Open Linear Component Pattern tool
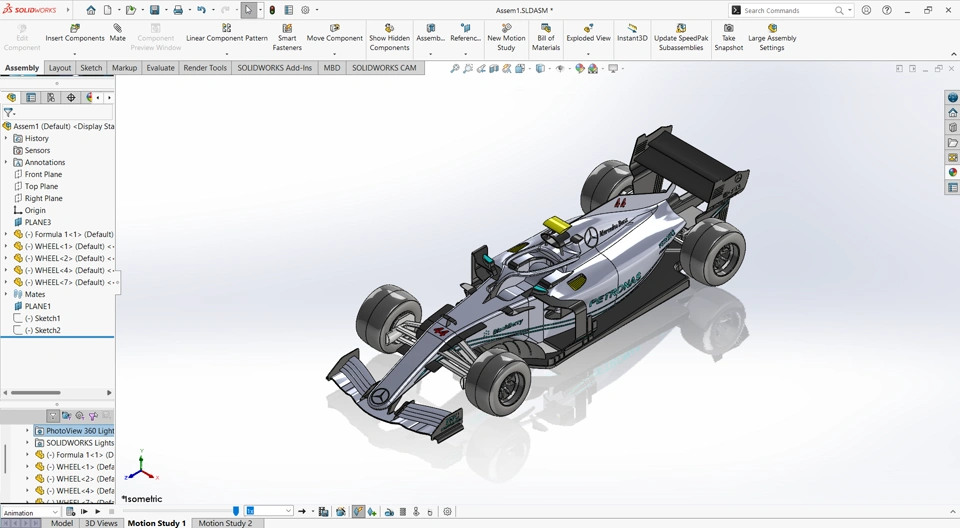960x528 pixels. pos(227,33)
